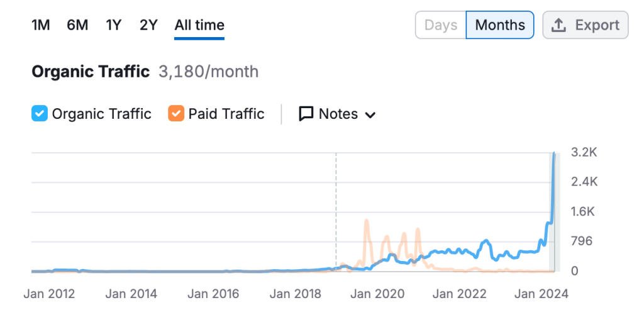644x327 pixels.
Task: Choose the 1Y time range tab
Action: [113, 25]
